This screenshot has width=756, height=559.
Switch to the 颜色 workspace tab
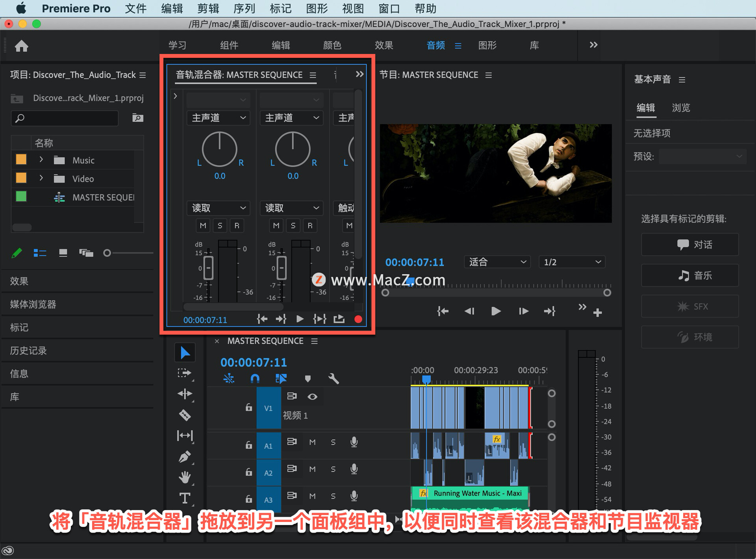332,45
